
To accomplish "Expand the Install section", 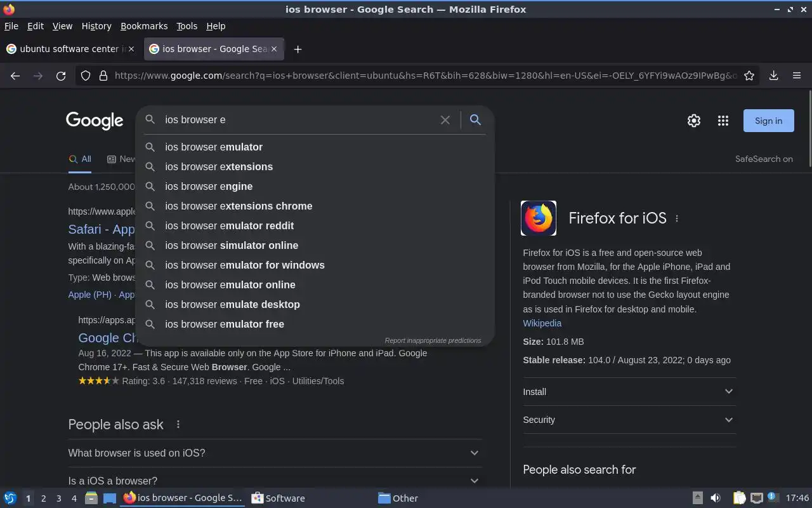I will coord(629,392).
